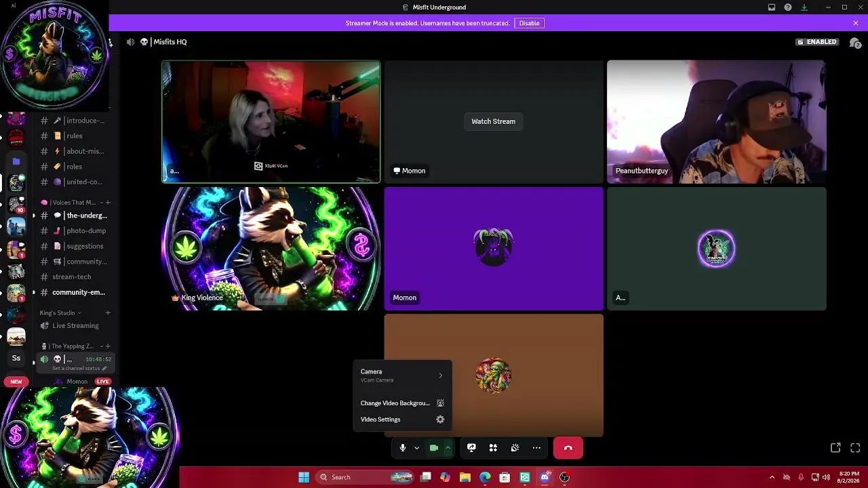
Task: Add a channel to The Yapping Z
Action: (x=108, y=346)
